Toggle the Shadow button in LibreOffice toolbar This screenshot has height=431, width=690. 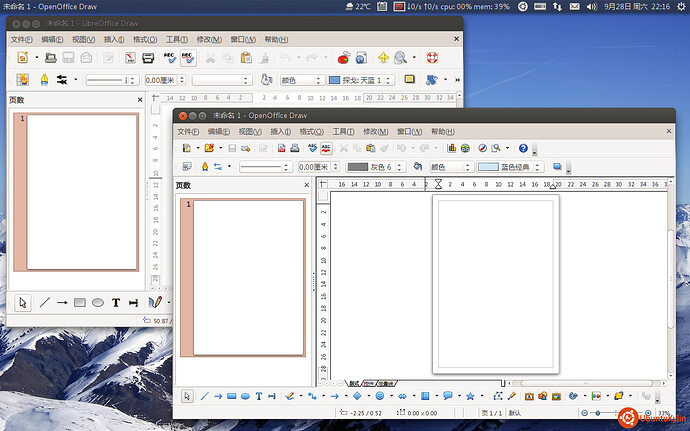(x=410, y=80)
